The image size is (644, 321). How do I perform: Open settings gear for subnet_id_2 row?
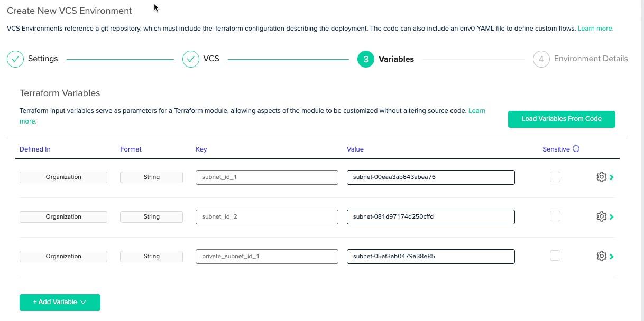click(x=601, y=217)
